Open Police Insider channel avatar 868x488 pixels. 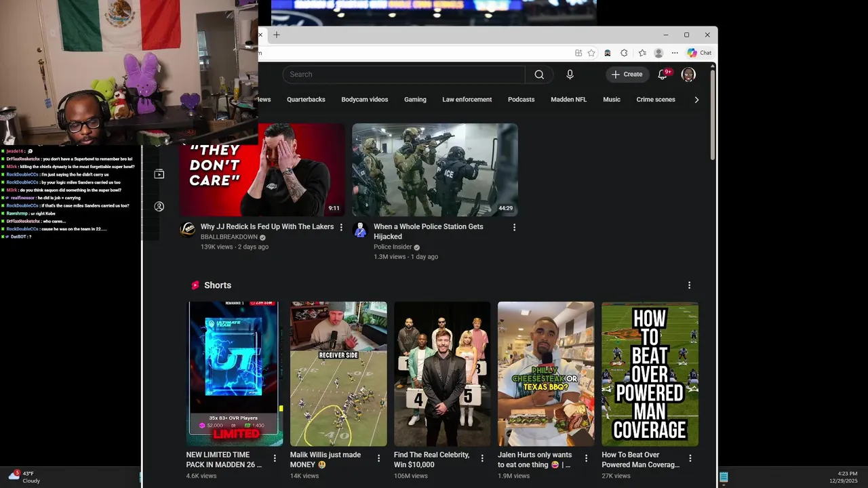(360, 229)
